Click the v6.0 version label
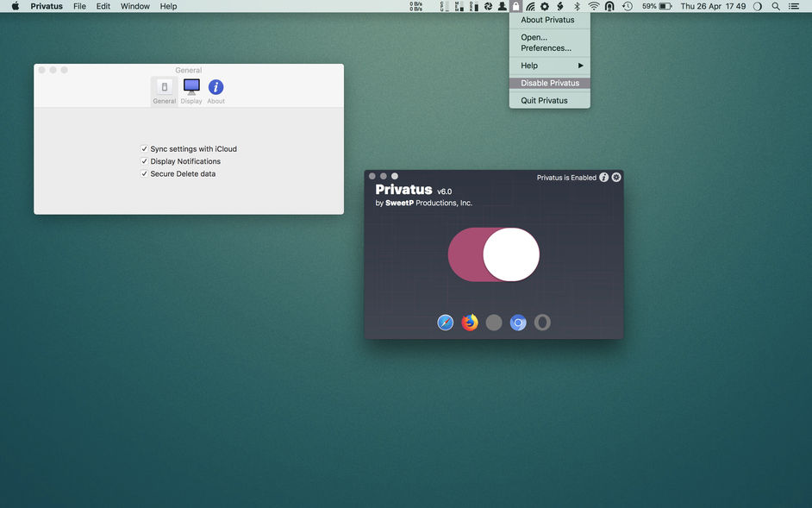This screenshot has width=812, height=508. click(x=444, y=191)
